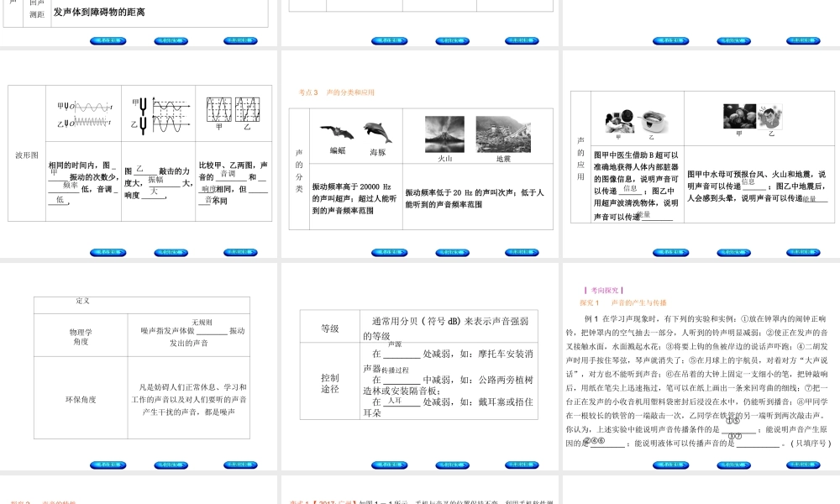Click the 考向探究 heading
840x504 pixels.
(x=604, y=291)
